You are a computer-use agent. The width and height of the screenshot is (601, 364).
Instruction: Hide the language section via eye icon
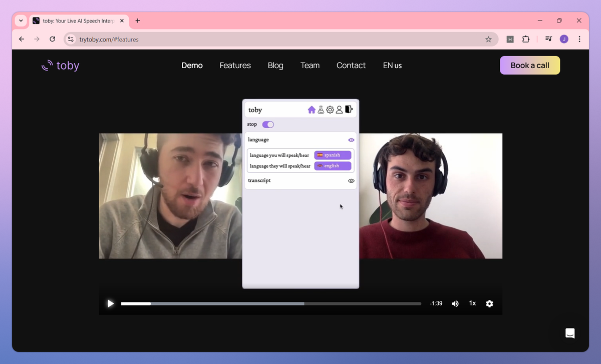[351, 140]
